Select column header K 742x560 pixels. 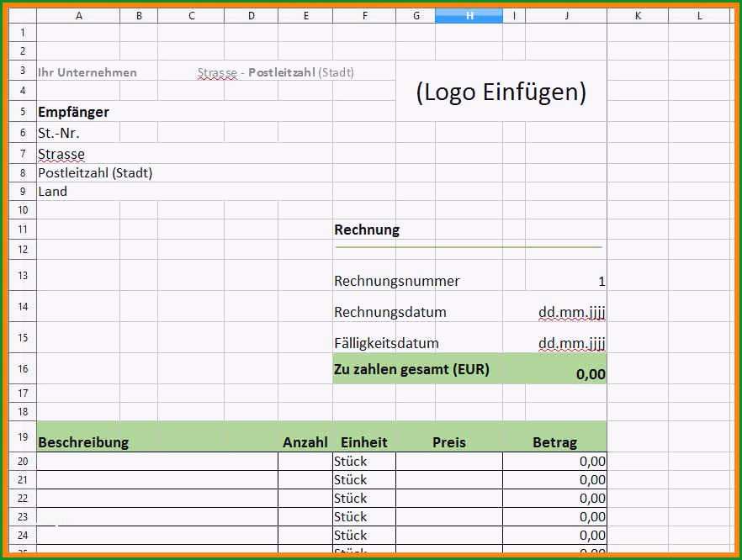click(638, 16)
